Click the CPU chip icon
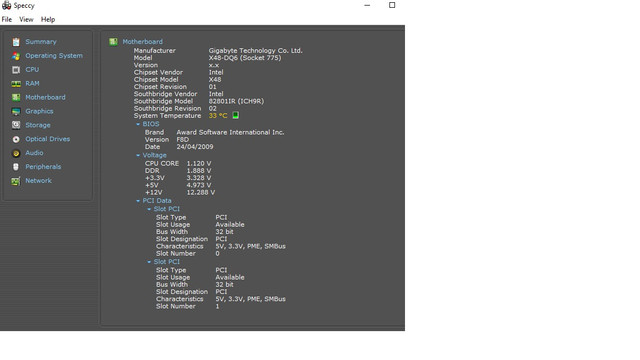Screen dimensions: 640x360 click(16, 70)
